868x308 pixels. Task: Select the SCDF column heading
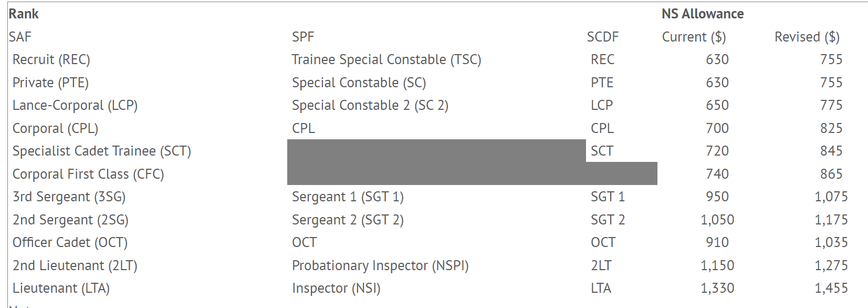[602, 37]
